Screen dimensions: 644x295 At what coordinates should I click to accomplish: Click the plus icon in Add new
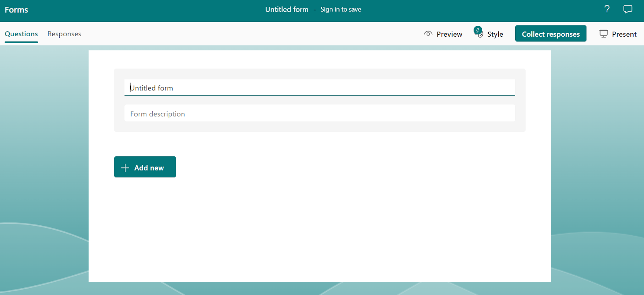tap(125, 168)
